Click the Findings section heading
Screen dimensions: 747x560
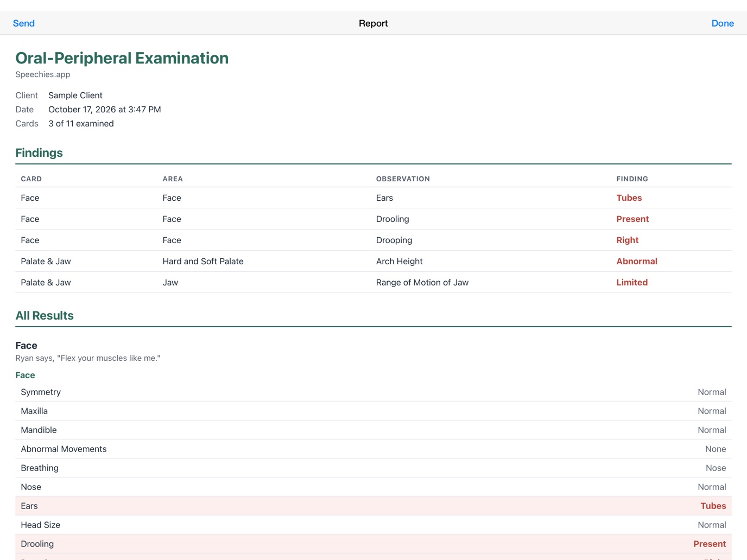pyautogui.click(x=39, y=153)
